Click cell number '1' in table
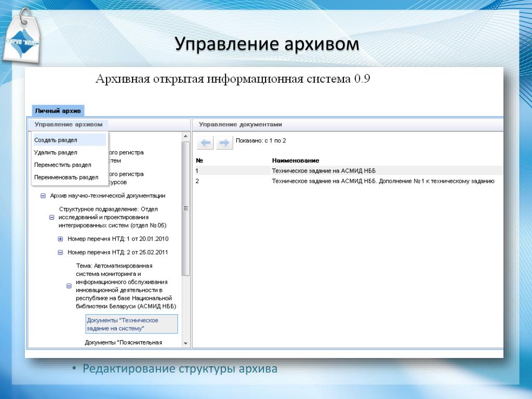The image size is (532, 399). click(x=197, y=170)
